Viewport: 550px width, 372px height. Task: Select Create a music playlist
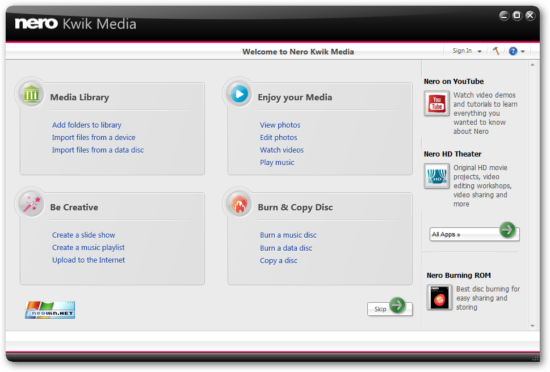88,248
